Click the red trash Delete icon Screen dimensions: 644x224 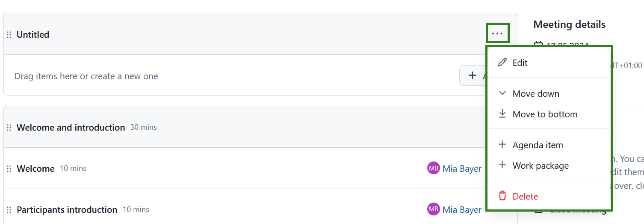[502, 196]
